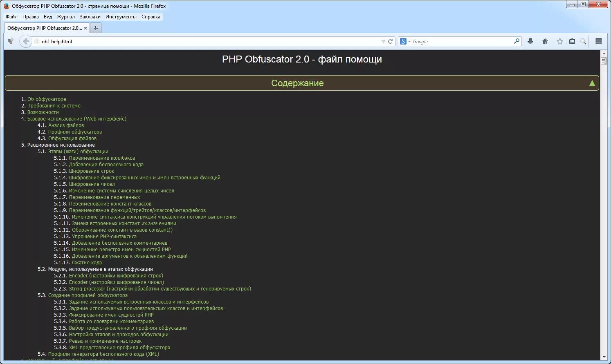611x364 pixels.
Task: Open link Требования к системе
Action: (54, 106)
